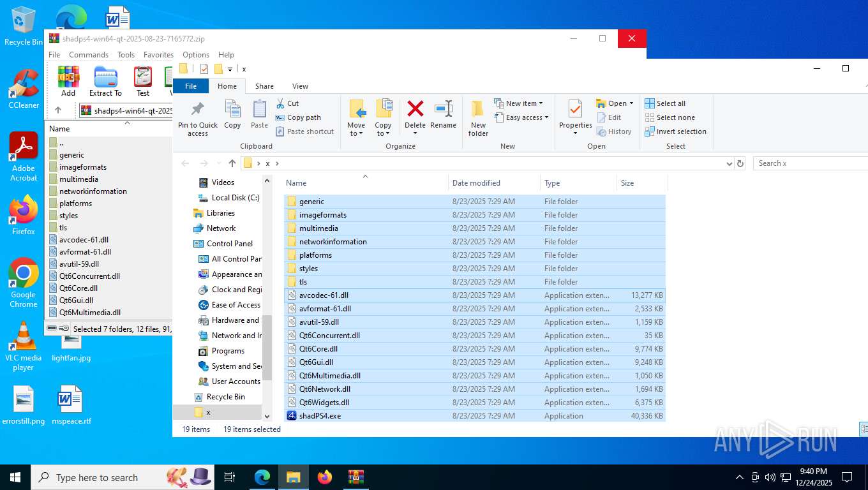The width and height of the screenshot is (868, 490).
Task: Select shadPS4.exe in Explorer list
Action: (475, 416)
